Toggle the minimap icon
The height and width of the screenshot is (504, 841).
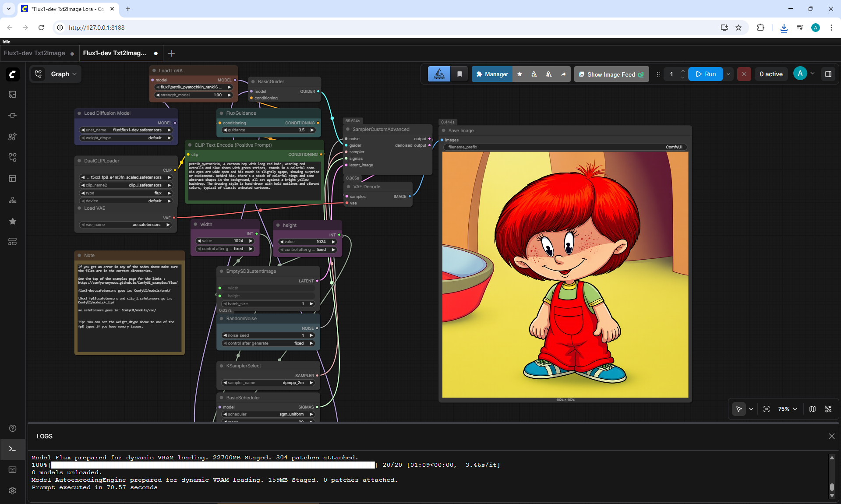point(813,409)
